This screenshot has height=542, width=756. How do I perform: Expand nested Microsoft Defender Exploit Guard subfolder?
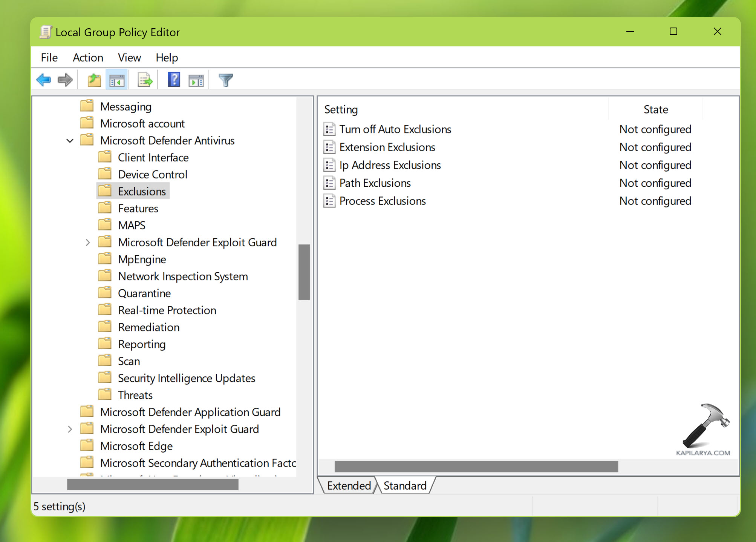click(88, 243)
